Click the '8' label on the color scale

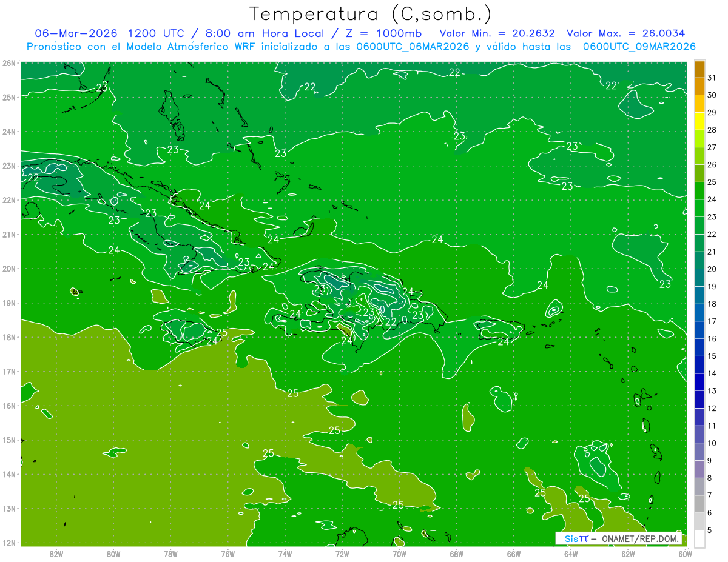coord(710,478)
